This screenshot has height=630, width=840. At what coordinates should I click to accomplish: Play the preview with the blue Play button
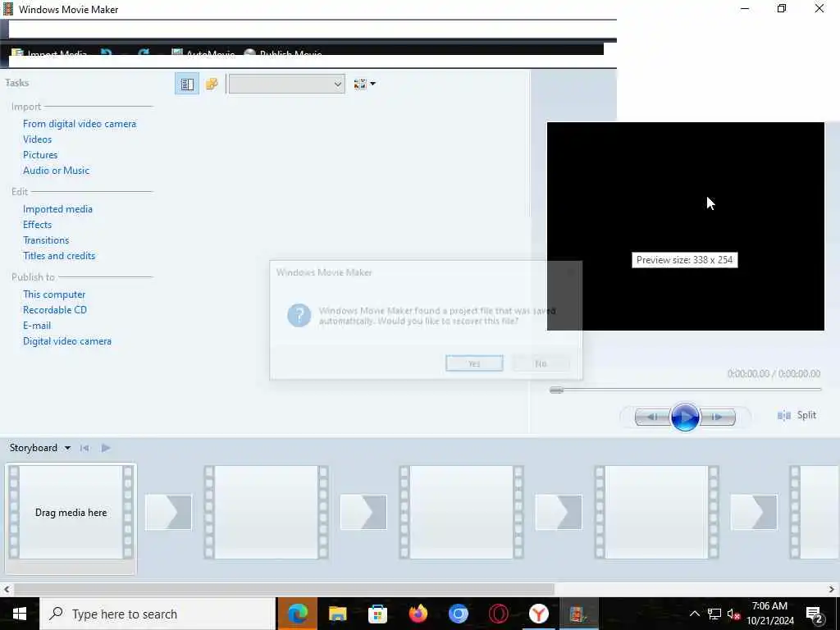(x=685, y=416)
